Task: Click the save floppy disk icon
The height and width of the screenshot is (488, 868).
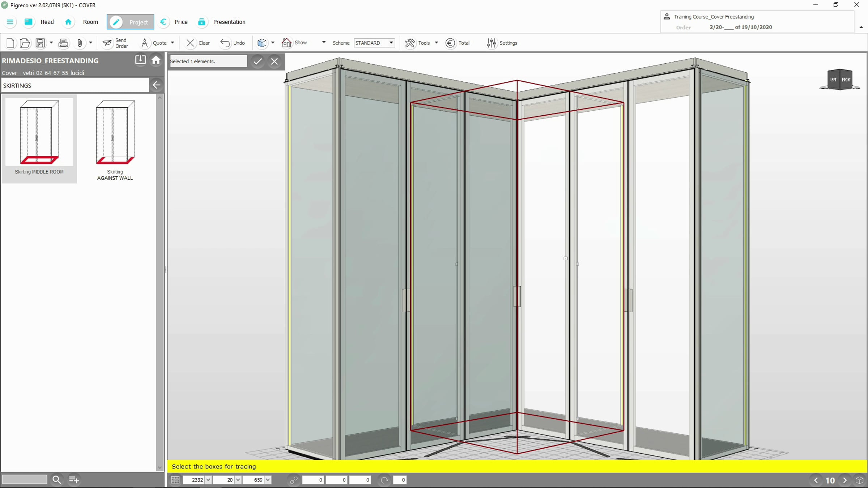Action: tap(40, 43)
